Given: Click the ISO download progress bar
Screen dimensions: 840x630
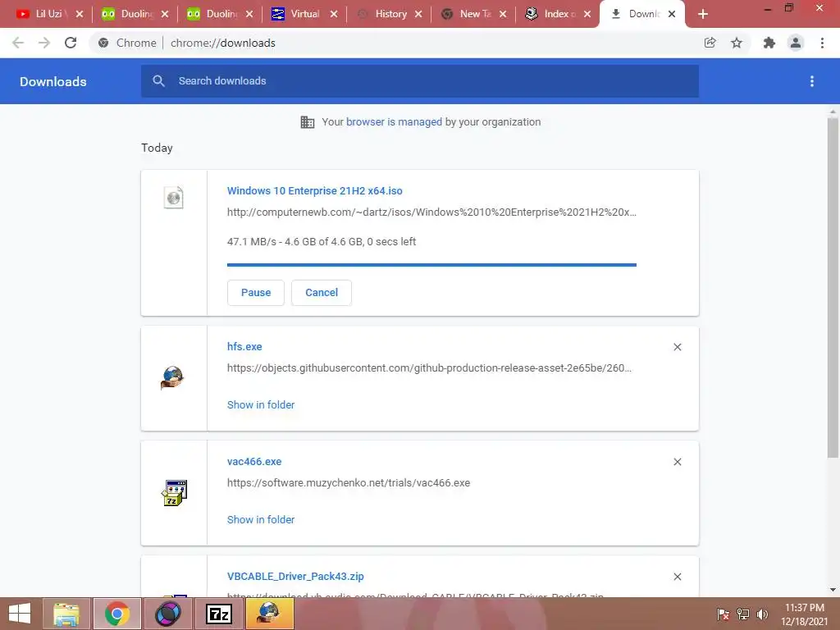Looking at the screenshot, I should (x=431, y=265).
